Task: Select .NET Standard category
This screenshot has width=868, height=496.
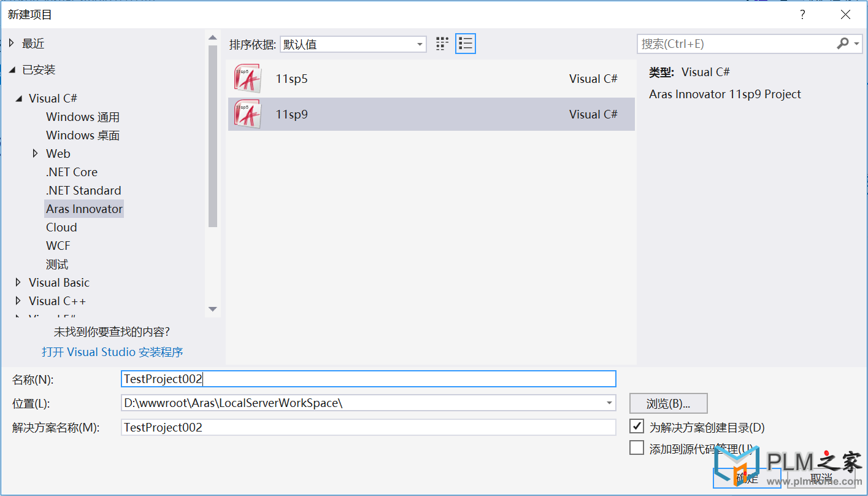Action: click(83, 190)
